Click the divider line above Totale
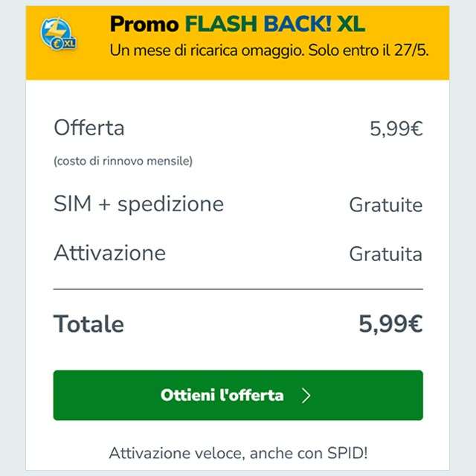Viewport: 476px width, 476px height. [238, 289]
